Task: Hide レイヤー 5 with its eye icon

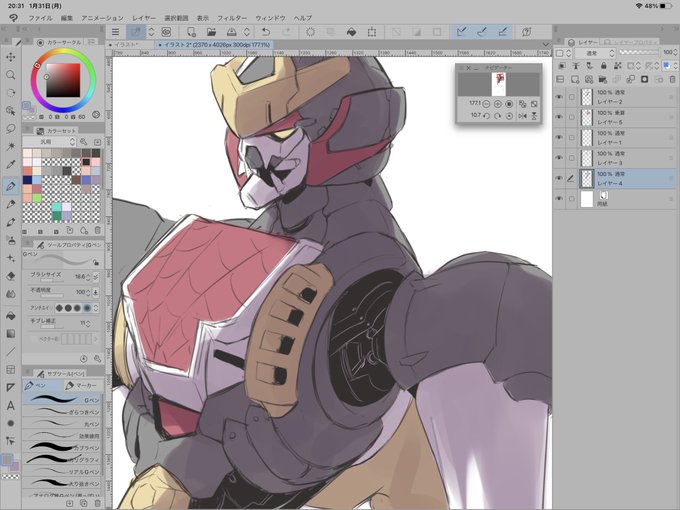Action: pos(559,117)
